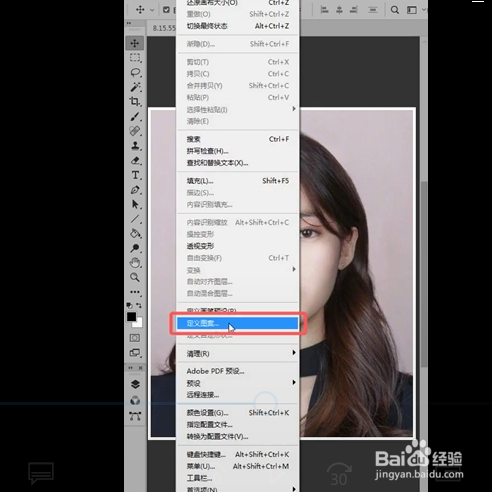Select the Magic Wand tool
This screenshot has width=492, height=492.
click(x=135, y=87)
